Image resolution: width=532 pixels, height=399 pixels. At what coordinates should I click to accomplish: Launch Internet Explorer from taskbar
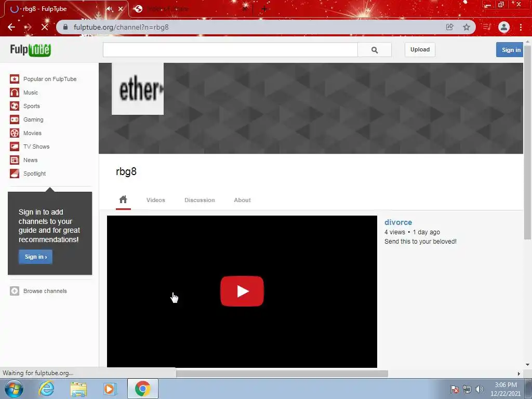(46, 389)
